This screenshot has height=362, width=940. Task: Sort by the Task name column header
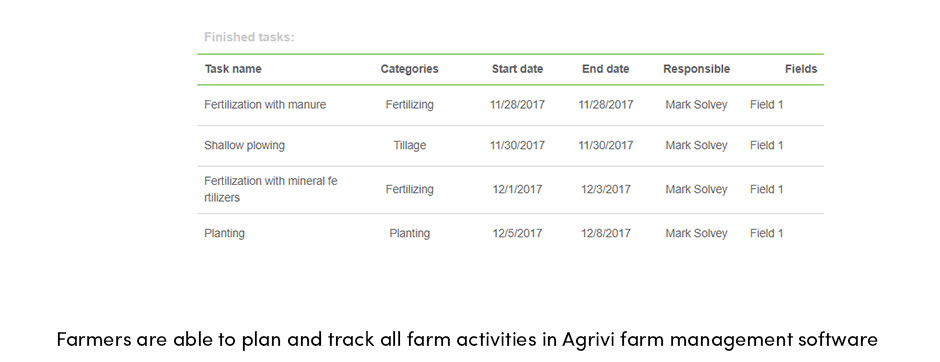tap(233, 69)
